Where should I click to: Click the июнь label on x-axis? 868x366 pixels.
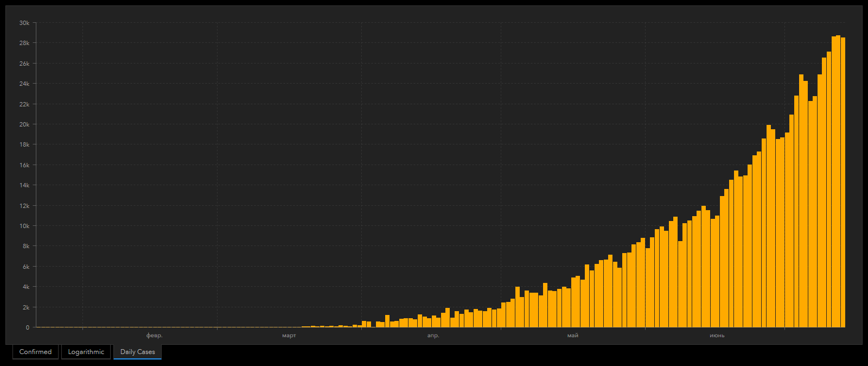[717, 336]
